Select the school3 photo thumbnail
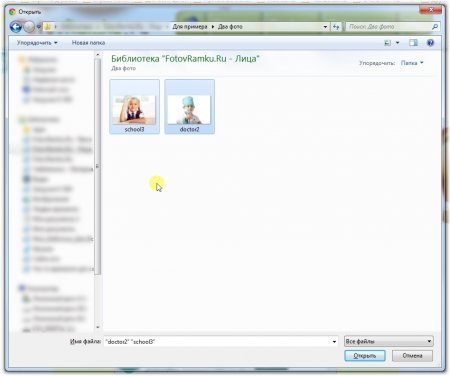 pos(134,107)
